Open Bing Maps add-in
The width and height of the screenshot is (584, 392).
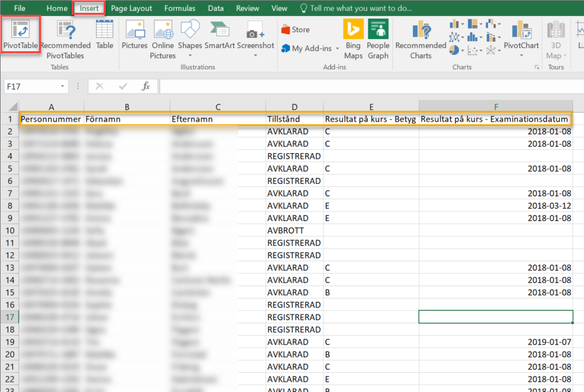(353, 38)
